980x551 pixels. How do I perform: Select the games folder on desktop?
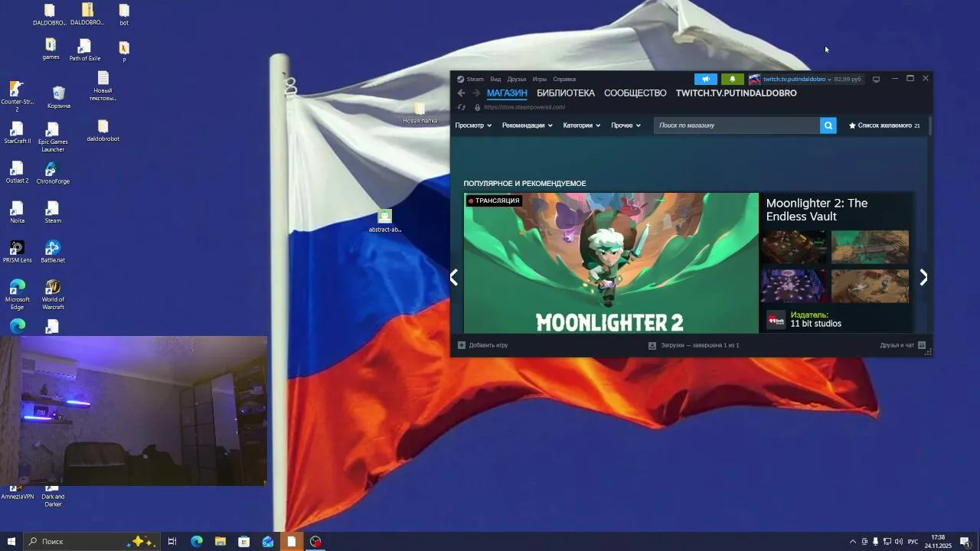(51, 49)
